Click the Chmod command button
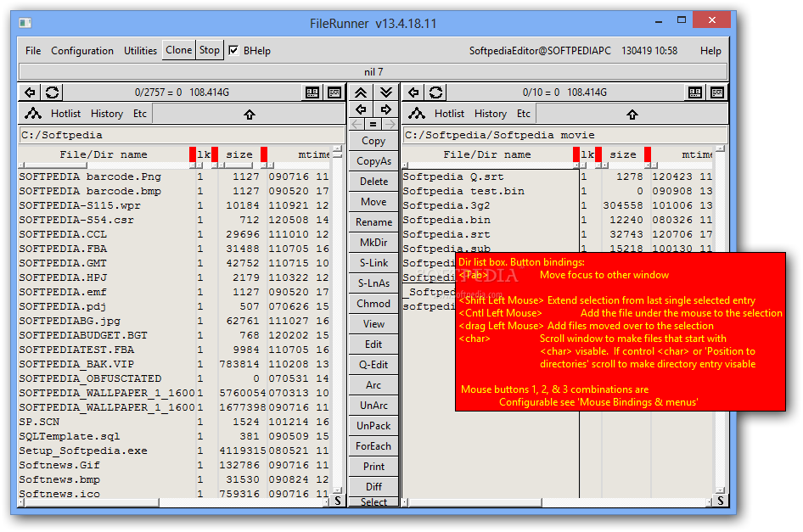 click(373, 304)
